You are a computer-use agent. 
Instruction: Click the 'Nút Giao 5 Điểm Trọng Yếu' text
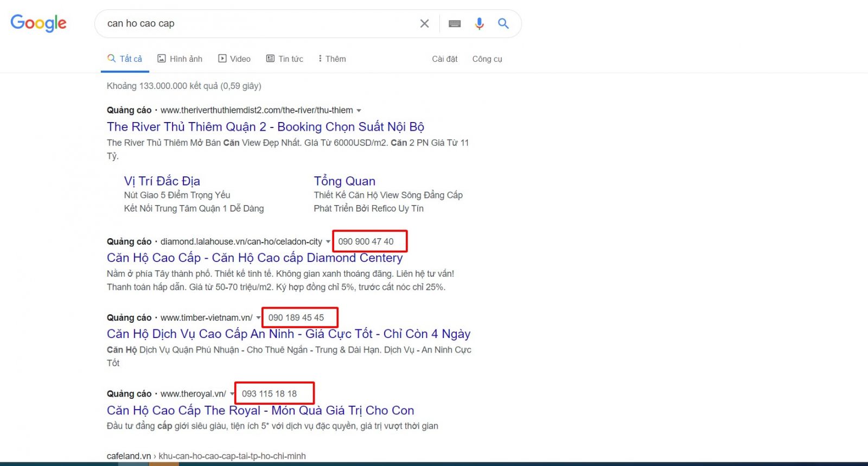[x=177, y=195]
